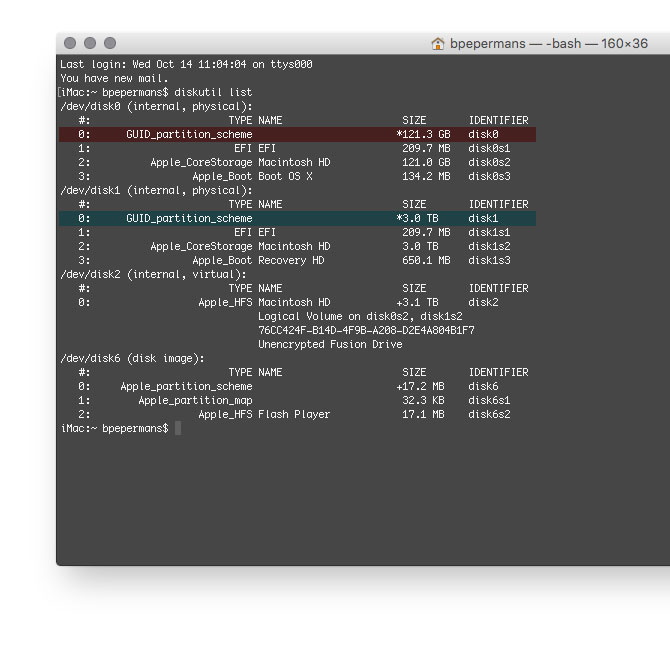Select the '/dev/disk0 (internal, physical):' line
Image resolution: width=670 pixels, height=646 pixels.
pyautogui.click(x=156, y=106)
